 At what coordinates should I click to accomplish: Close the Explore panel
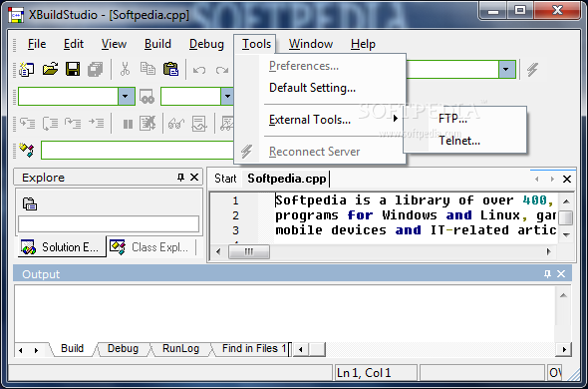(x=194, y=178)
